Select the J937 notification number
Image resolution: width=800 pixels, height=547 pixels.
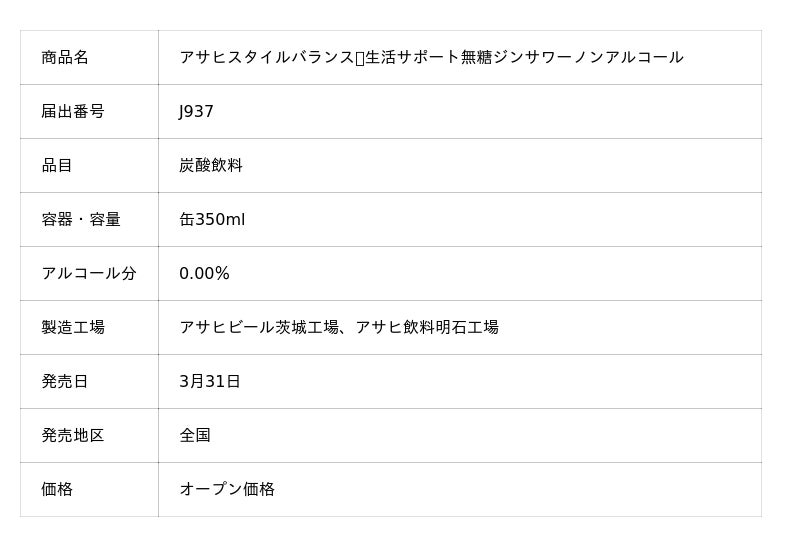(196, 111)
